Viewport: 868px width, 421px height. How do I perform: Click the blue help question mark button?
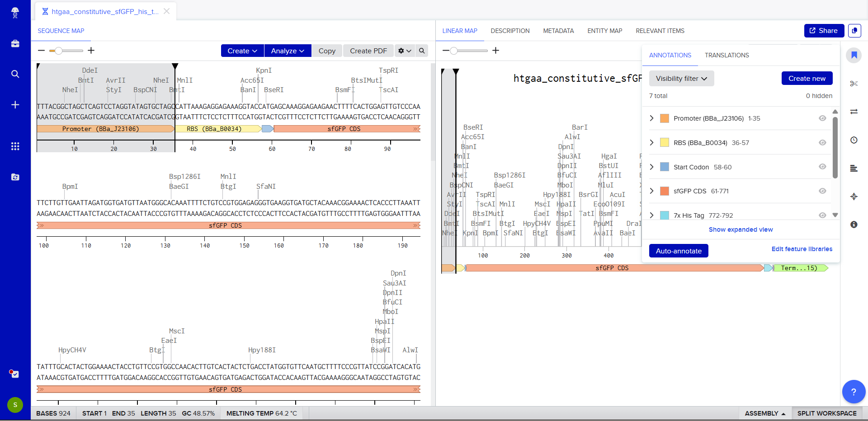[853, 392]
